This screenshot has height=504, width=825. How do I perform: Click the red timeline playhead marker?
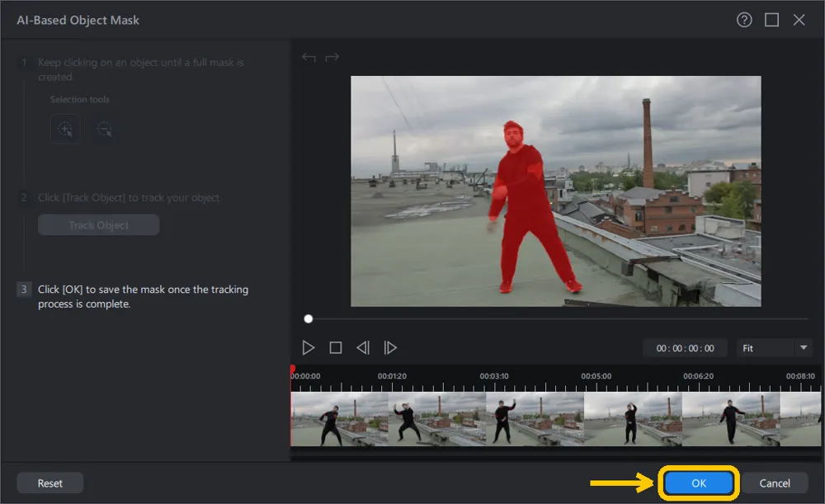click(293, 370)
